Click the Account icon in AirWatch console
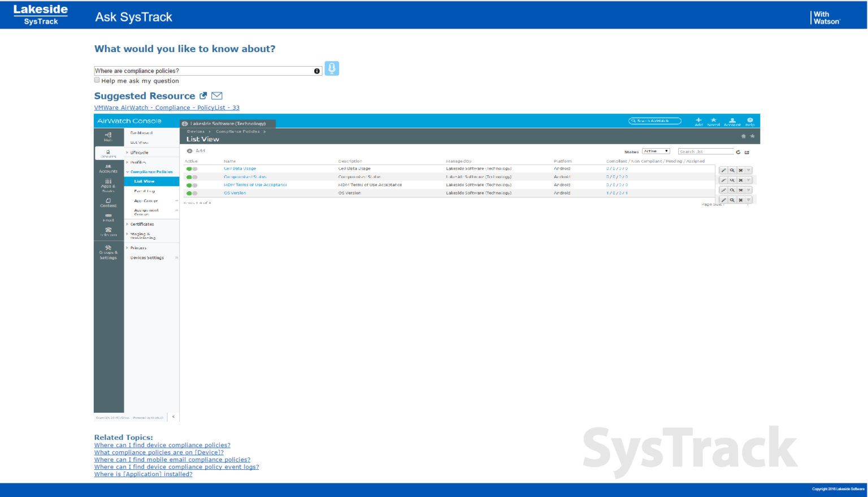The height and width of the screenshot is (497, 868). [x=732, y=120]
